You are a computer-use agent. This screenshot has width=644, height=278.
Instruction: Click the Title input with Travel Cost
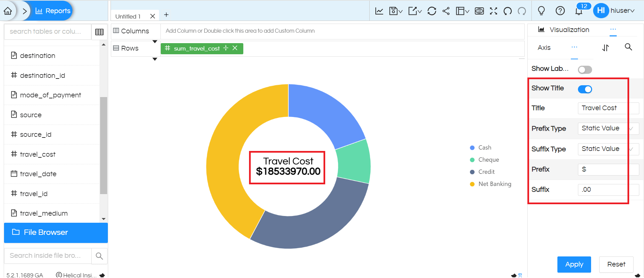click(x=608, y=108)
